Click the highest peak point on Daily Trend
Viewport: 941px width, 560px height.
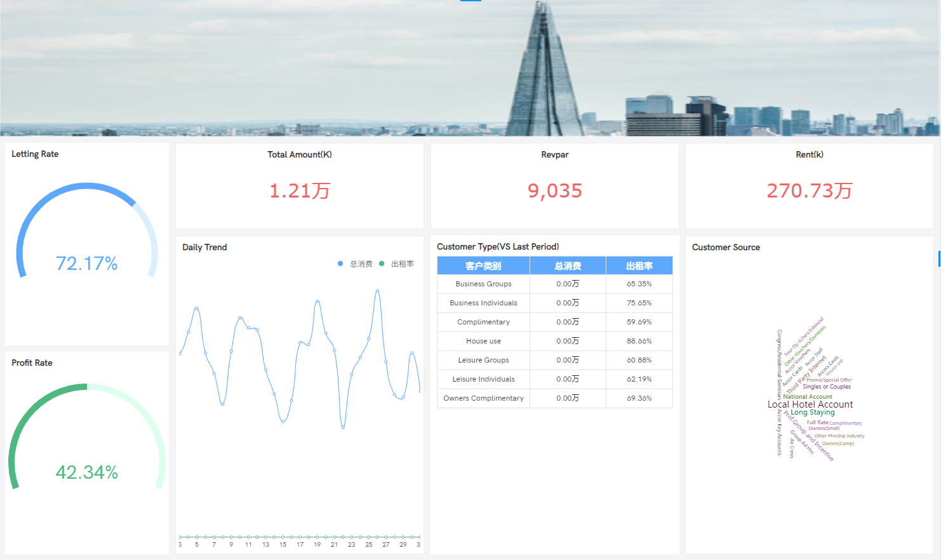[x=377, y=291]
